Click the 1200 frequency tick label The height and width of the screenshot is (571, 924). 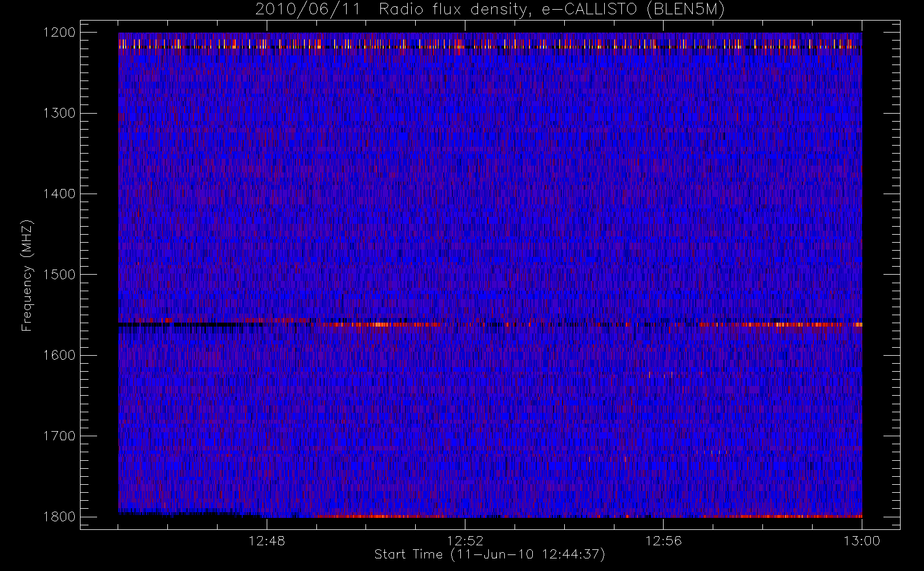(59, 33)
